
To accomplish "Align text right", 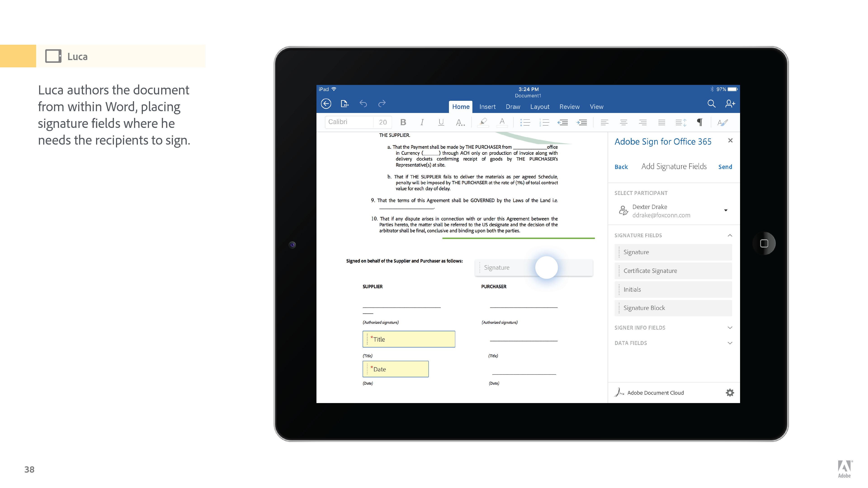I will click(643, 122).
